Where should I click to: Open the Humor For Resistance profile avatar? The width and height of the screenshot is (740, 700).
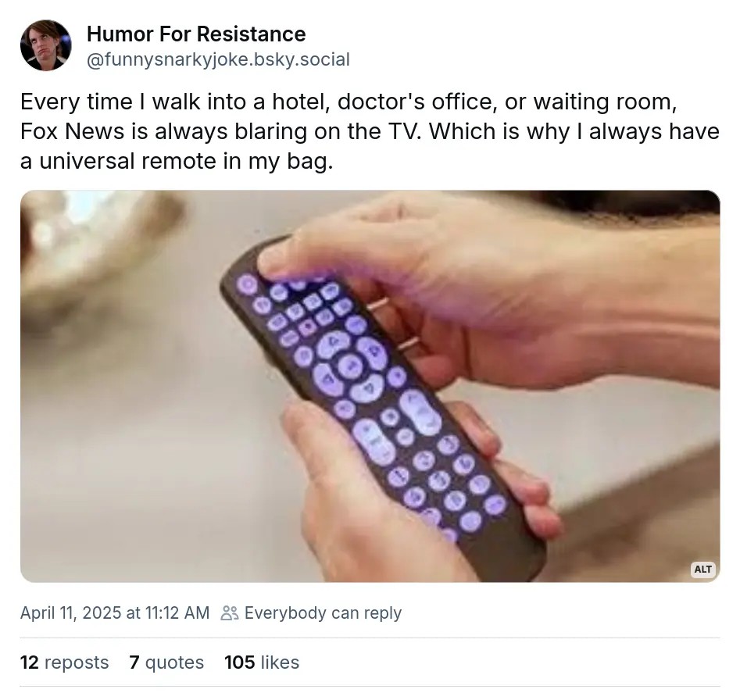pos(45,45)
